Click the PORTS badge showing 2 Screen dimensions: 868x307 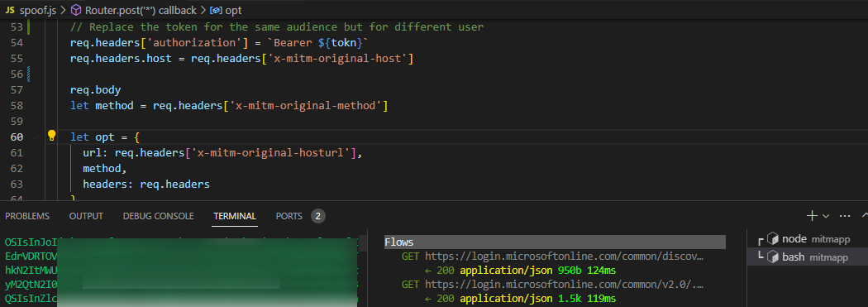tap(317, 216)
